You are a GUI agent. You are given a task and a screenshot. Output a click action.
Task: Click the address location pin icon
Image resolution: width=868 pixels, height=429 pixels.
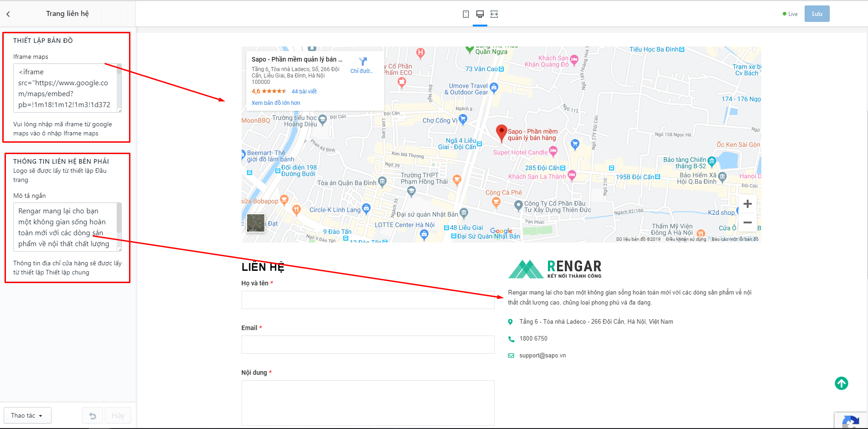[511, 322]
